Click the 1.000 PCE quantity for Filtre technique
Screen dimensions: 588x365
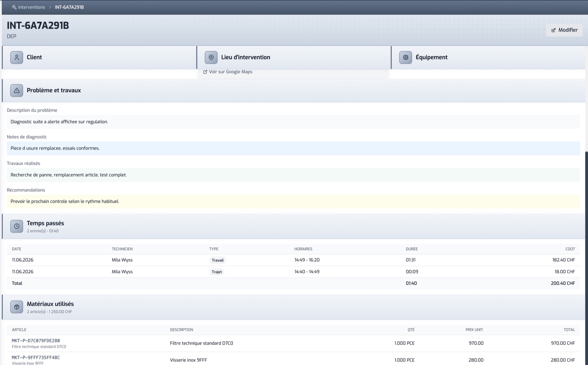coord(404,343)
